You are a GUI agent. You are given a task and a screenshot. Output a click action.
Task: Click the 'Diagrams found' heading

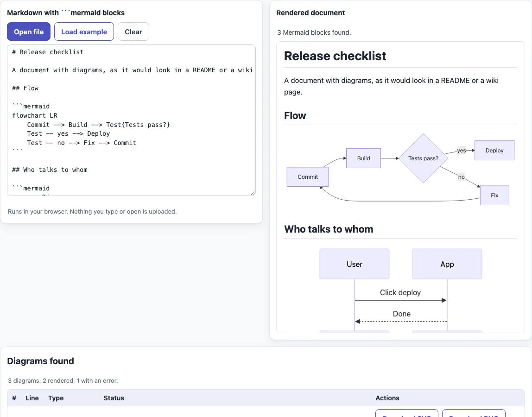tap(40, 361)
